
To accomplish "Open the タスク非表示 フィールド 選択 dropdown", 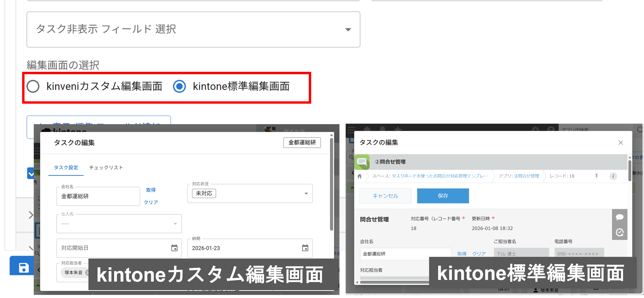I will tap(349, 29).
